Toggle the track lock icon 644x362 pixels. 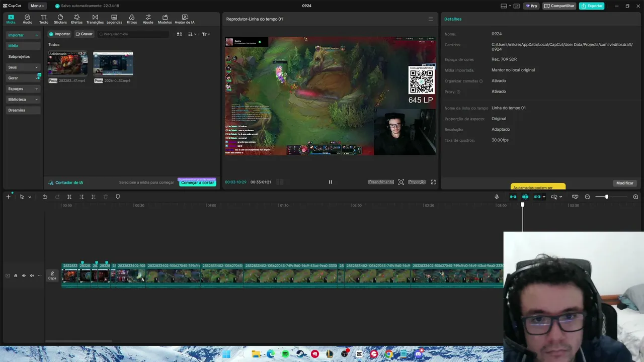point(16,276)
